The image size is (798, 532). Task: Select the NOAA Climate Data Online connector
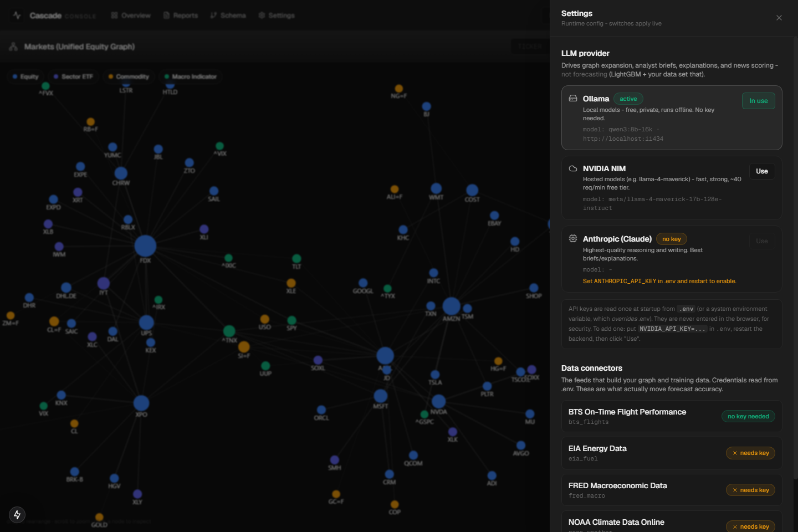point(672,521)
